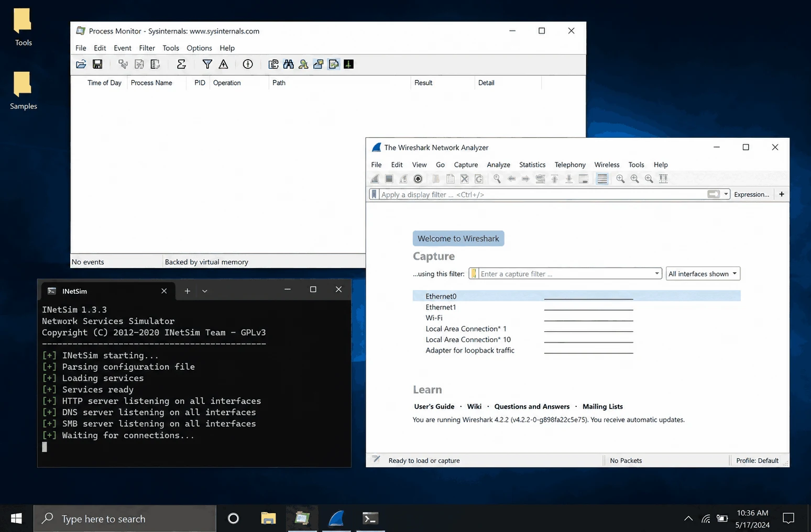811x532 pixels.
Task: Click the Highlight triangle icon in Process Monitor
Action: [x=223, y=64]
